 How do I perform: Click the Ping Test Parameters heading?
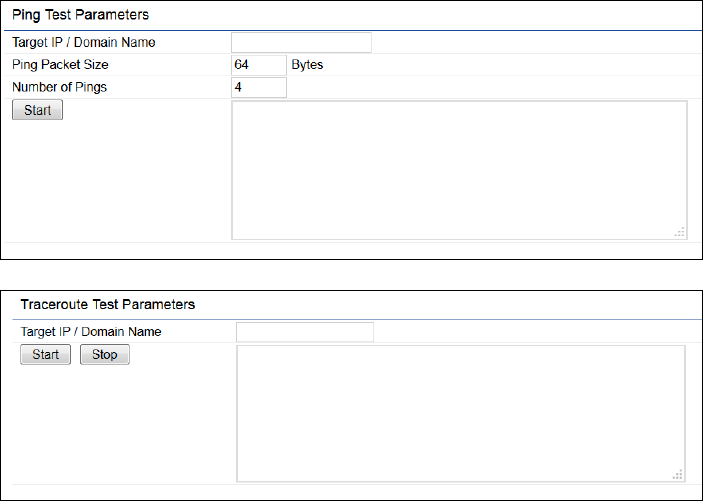80,15
